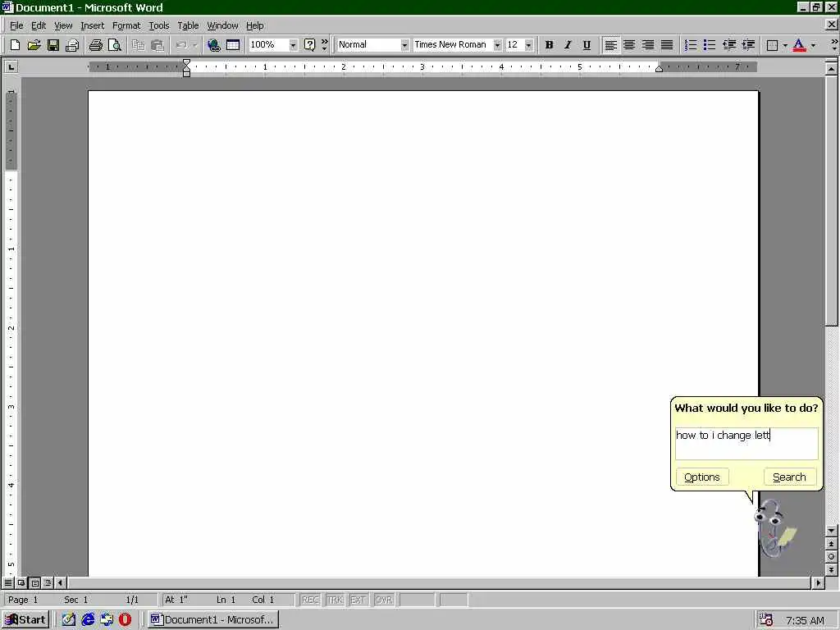Switch to Print Layout view icon

(x=34, y=582)
